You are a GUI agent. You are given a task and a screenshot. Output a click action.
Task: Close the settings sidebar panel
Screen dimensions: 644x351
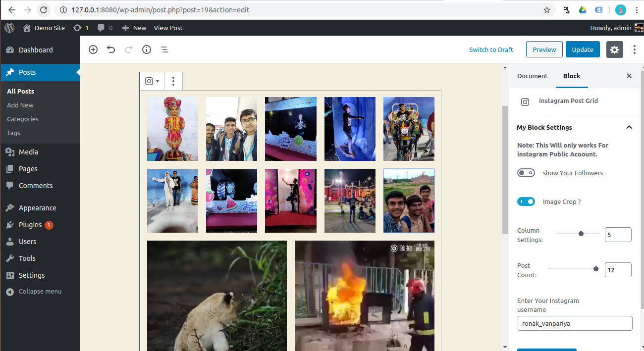pyautogui.click(x=629, y=76)
